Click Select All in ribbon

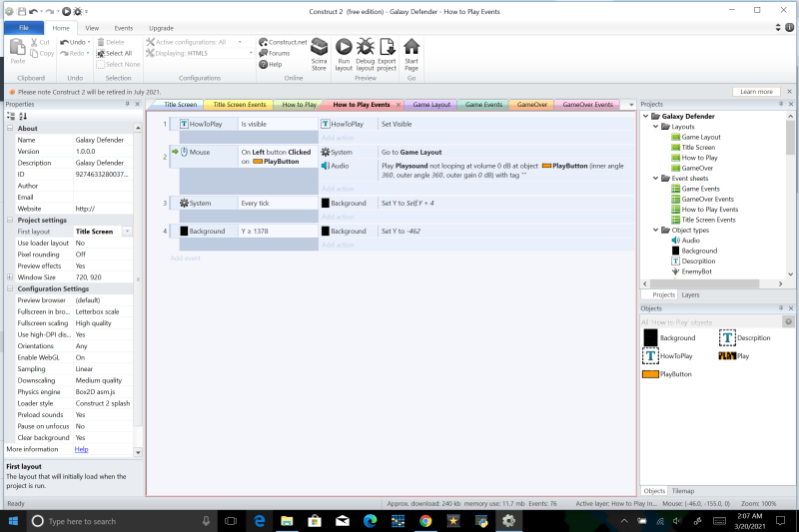coord(114,53)
